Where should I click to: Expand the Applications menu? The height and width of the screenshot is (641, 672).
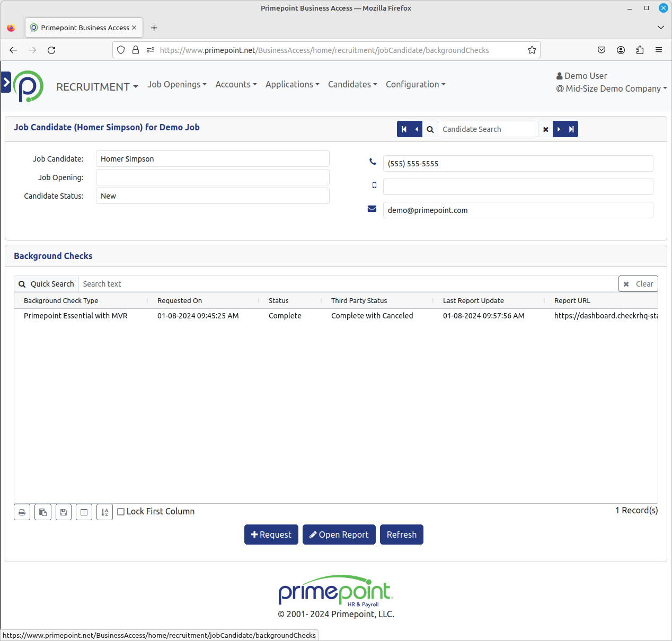tap(293, 85)
